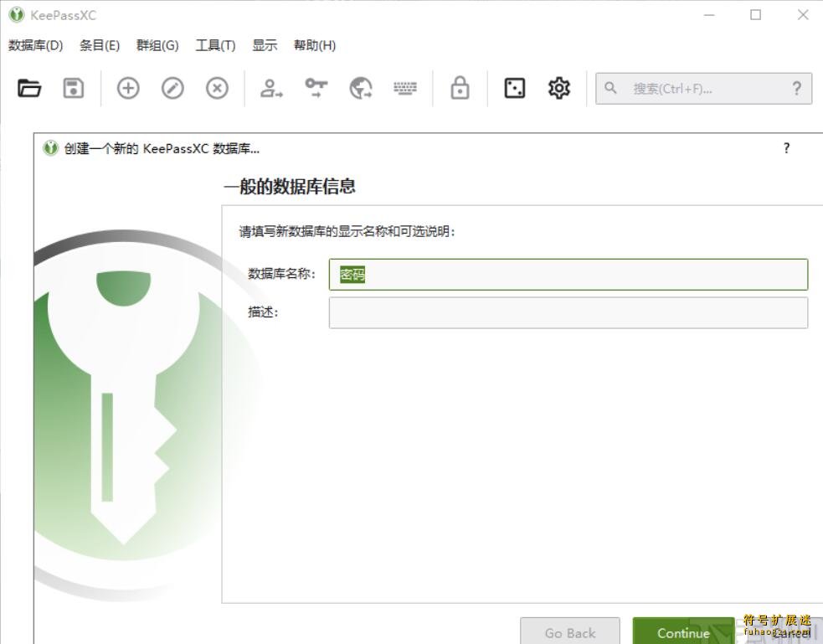
Task: Click the delete entry X icon
Action: point(217,88)
